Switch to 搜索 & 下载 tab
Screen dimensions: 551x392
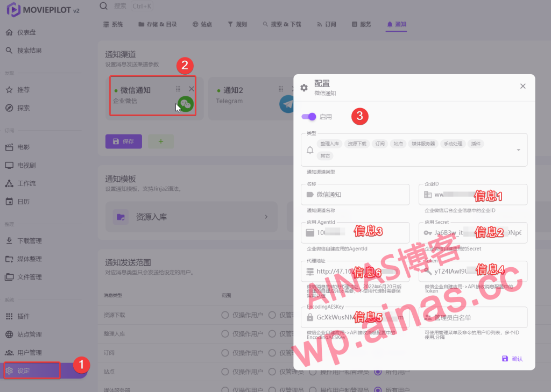[282, 24]
